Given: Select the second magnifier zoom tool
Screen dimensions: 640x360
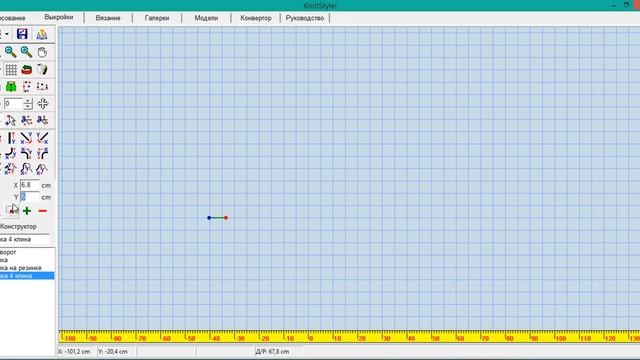Looking at the screenshot, I should tap(27, 52).
